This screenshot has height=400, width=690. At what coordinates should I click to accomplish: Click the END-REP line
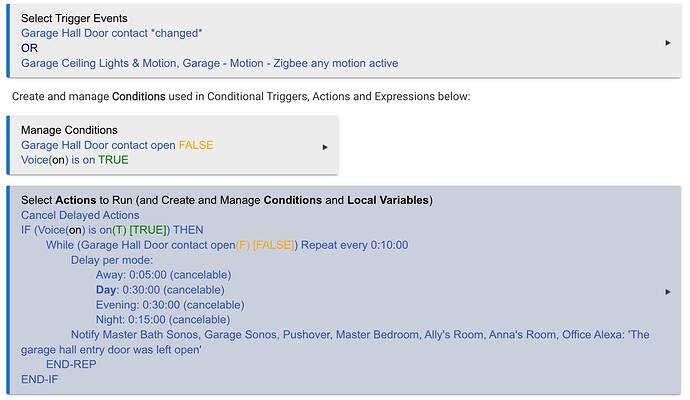(x=71, y=364)
